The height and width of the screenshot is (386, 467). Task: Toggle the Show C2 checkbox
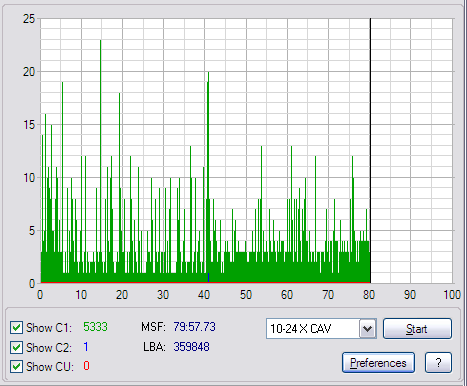[x=16, y=347]
